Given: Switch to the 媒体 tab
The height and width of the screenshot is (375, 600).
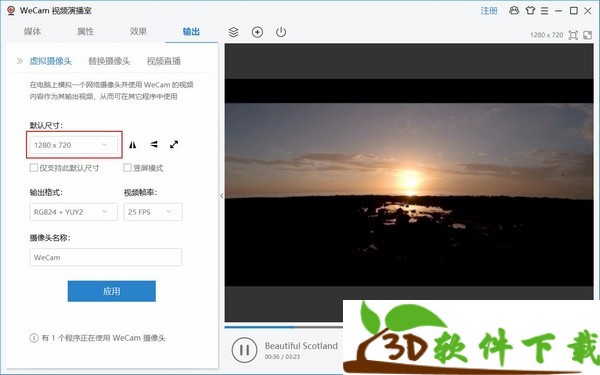Looking at the screenshot, I should click(32, 31).
